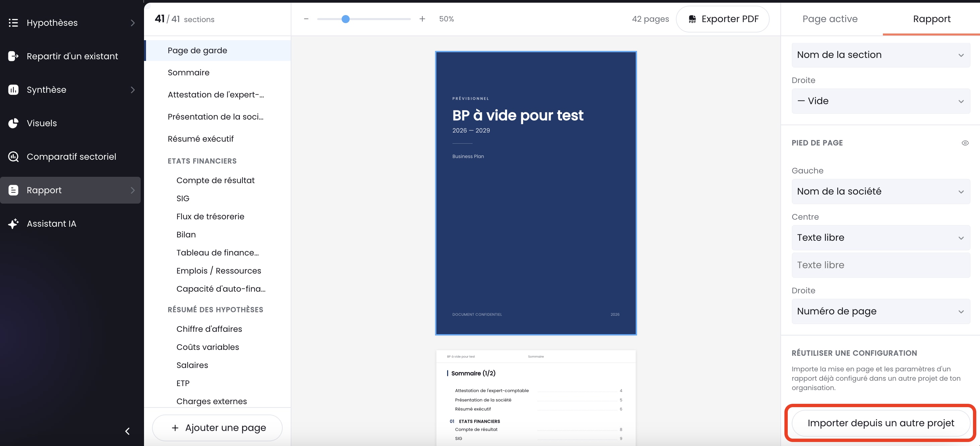Click the Exporter PDF button
The width and height of the screenshot is (980, 446).
723,19
